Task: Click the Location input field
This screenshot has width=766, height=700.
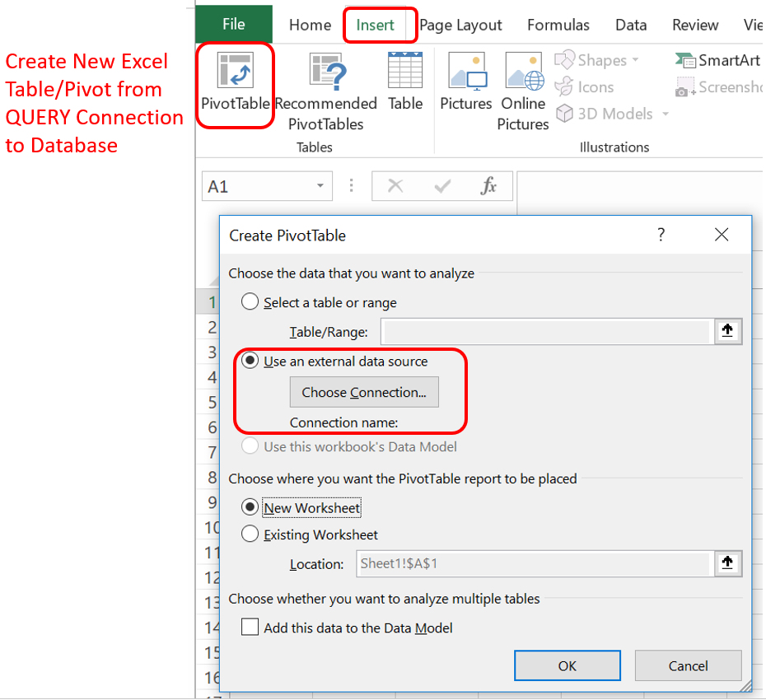Action: coord(533,564)
